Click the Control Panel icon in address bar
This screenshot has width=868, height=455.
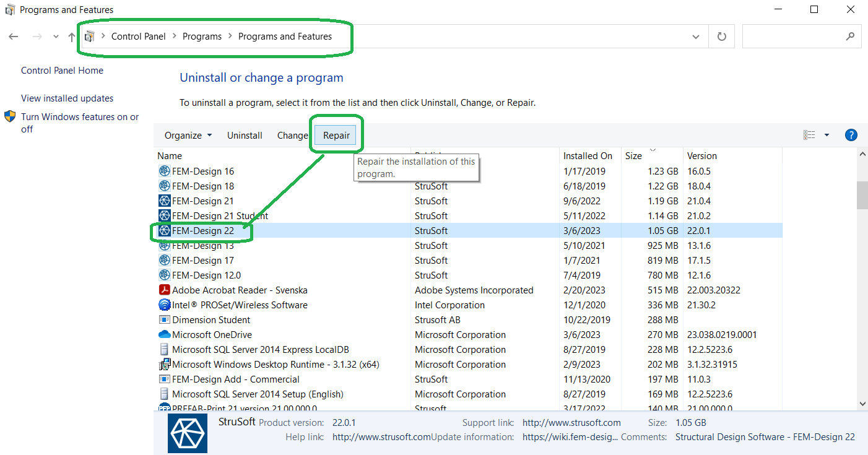point(90,37)
